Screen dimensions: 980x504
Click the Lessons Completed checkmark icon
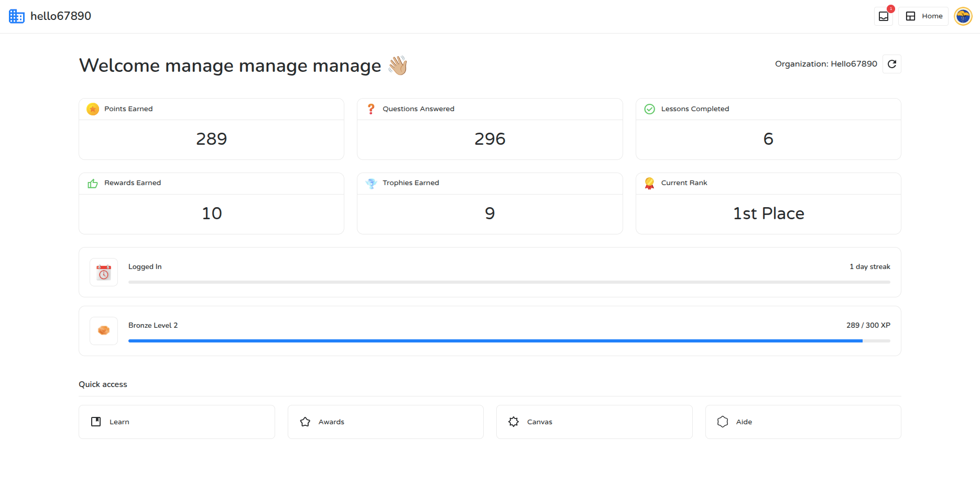coord(649,109)
